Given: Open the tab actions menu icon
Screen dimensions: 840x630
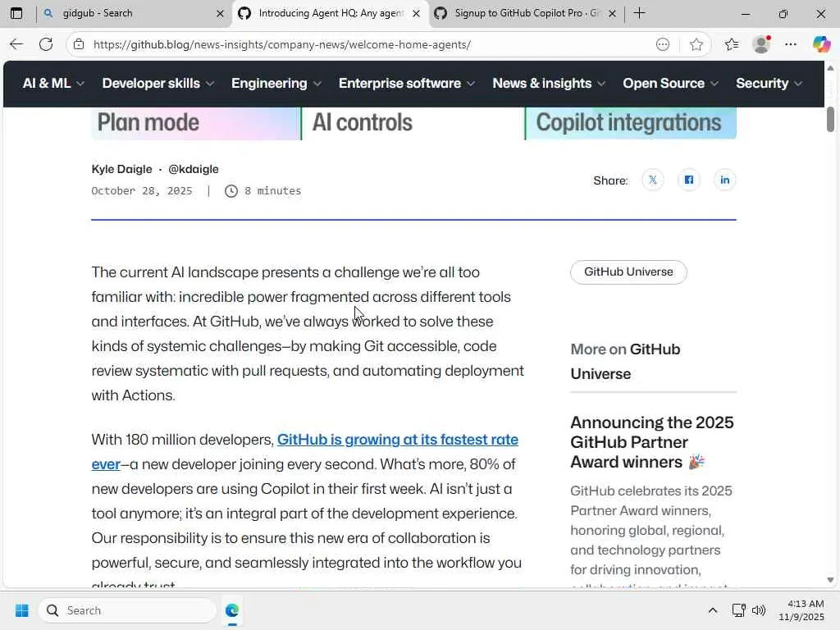Looking at the screenshot, I should (x=16, y=13).
